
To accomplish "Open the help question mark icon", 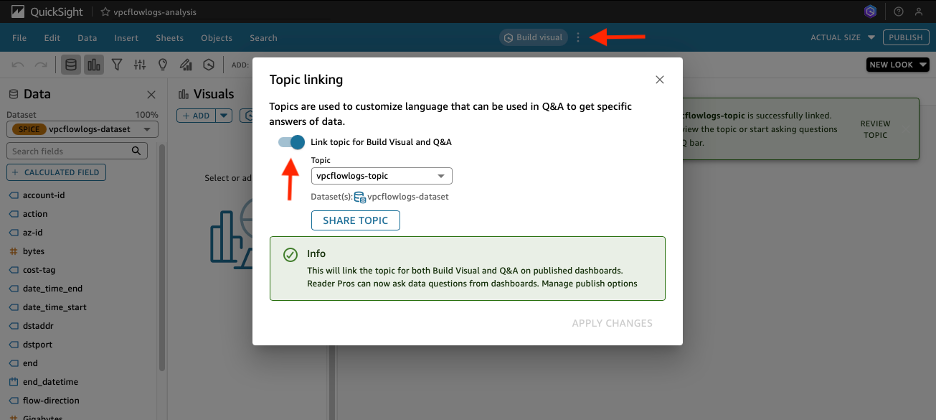I will pyautogui.click(x=898, y=11).
